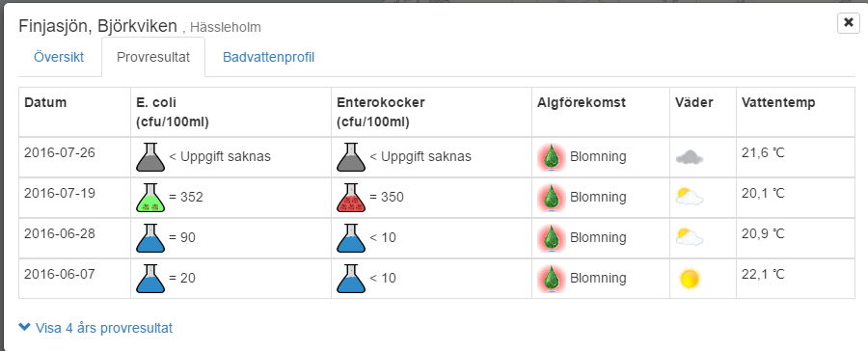
Task: Click the blue Enterokocker flask icon for 2016-06-07
Action: [x=351, y=279]
